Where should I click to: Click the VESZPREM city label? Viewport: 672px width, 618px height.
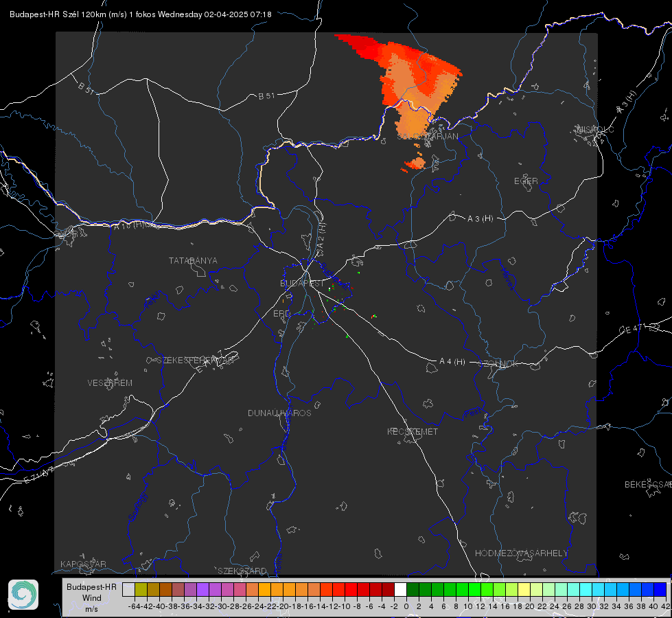[x=110, y=383]
